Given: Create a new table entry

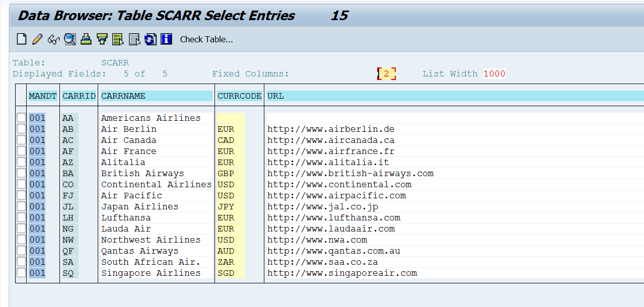Looking at the screenshot, I should point(21,39).
